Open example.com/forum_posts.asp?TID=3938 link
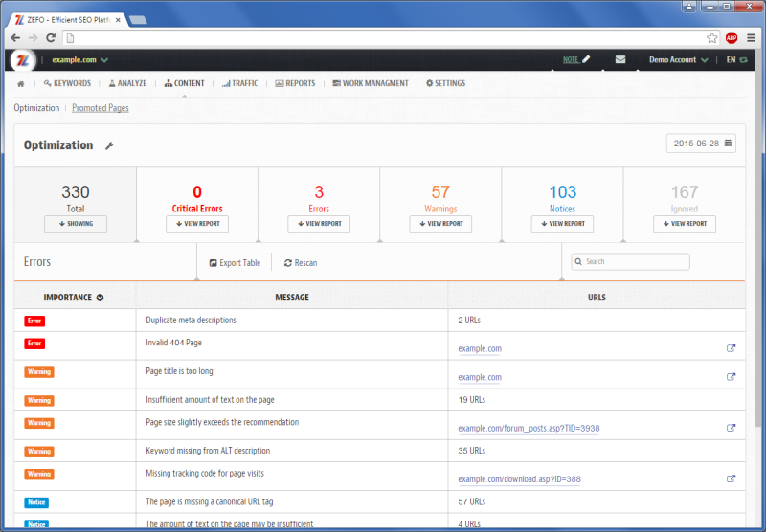The width and height of the screenshot is (766, 532). 529,428
